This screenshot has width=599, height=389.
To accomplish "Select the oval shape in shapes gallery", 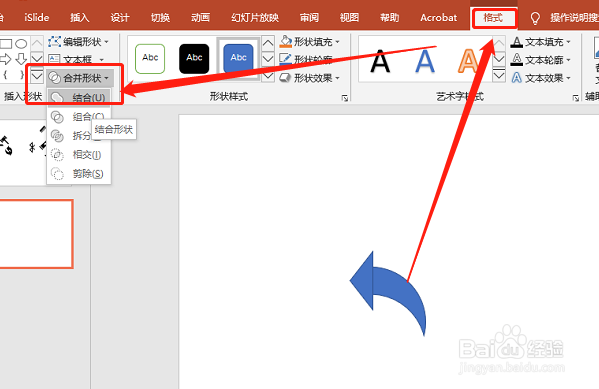I will (21, 43).
